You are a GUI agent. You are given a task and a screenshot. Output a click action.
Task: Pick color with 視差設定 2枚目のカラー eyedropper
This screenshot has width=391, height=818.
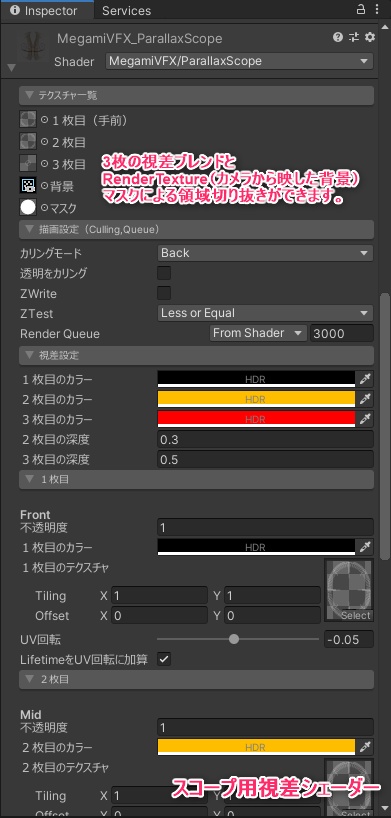pos(365,399)
